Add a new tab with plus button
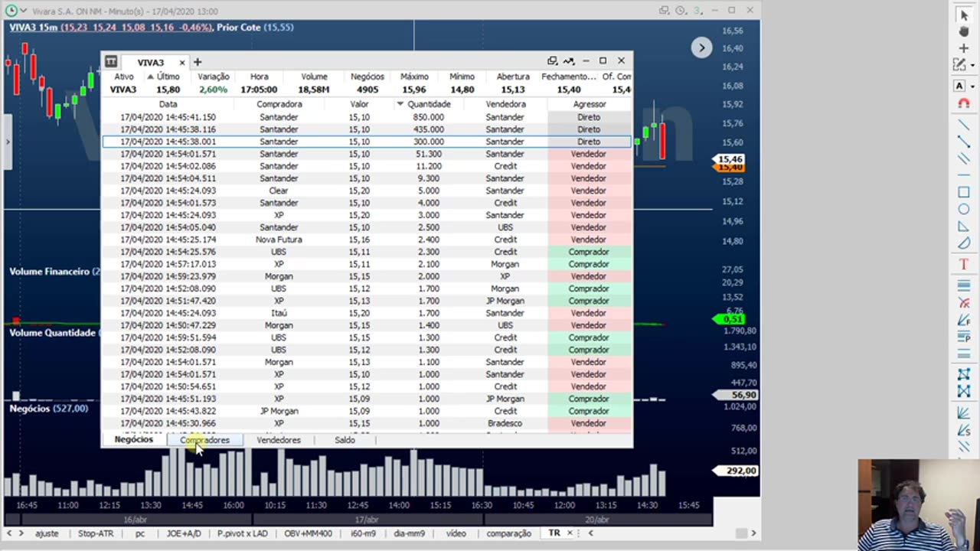This screenshot has height=551, width=980. point(197,62)
